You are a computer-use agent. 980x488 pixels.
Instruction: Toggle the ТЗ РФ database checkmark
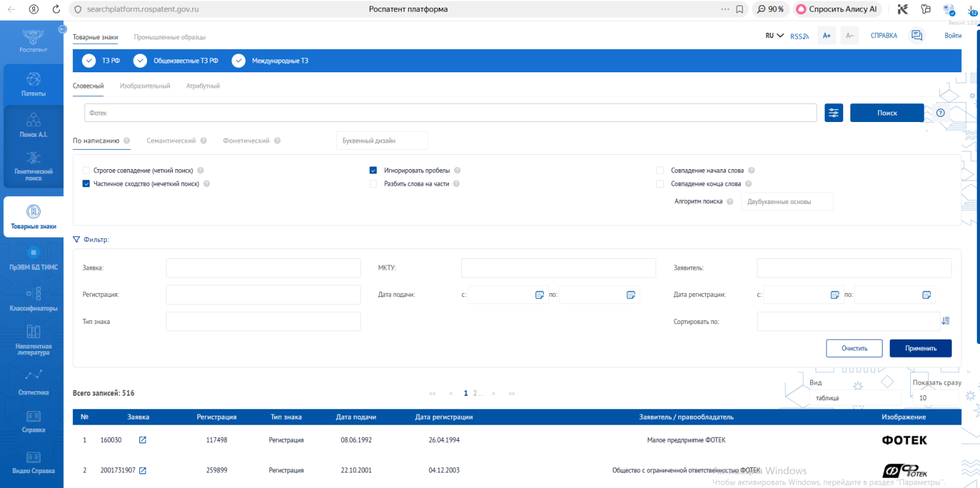click(89, 61)
